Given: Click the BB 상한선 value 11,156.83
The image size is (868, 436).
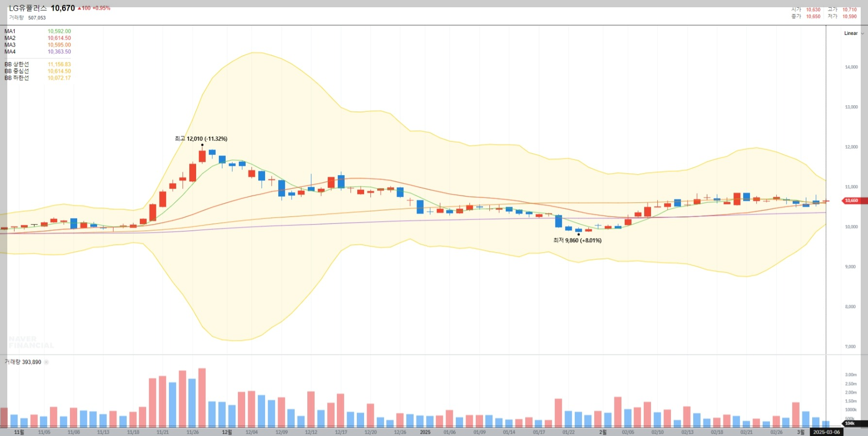Looking at the screenshot, I should pos(59,64).
